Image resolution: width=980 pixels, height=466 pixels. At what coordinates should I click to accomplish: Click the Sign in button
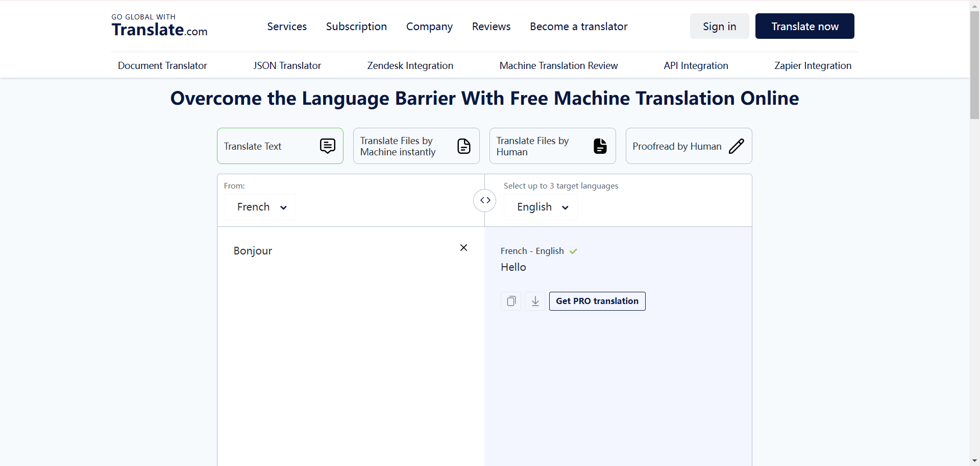click(x=719, y=26)
